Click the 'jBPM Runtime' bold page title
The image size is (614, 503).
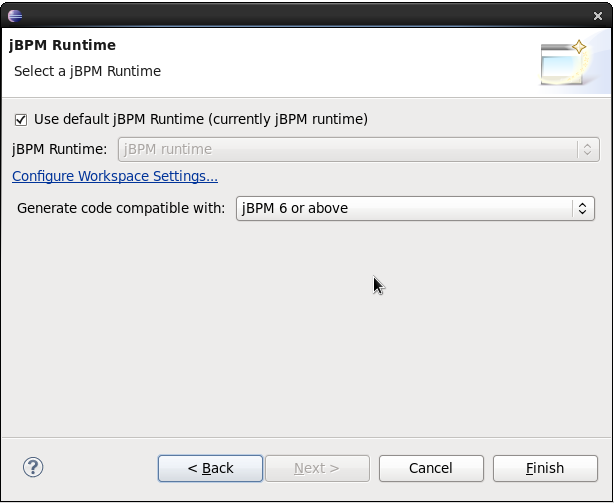[62, 45]
